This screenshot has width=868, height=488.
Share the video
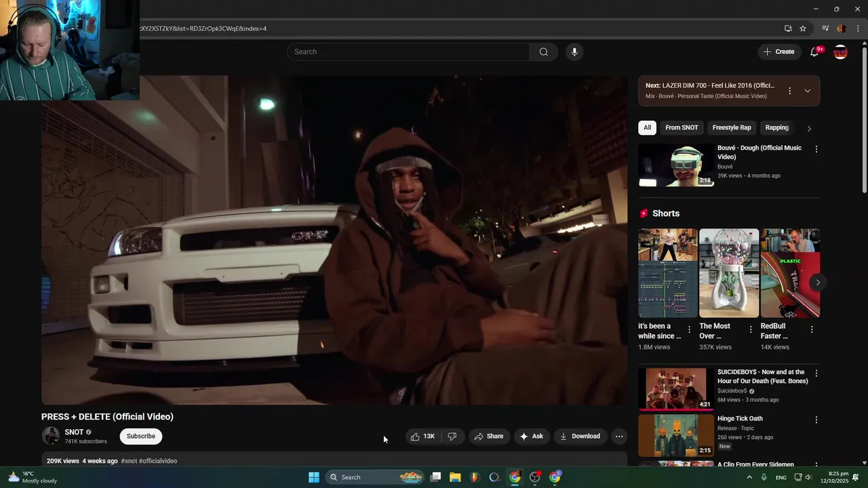[x=489, y=436]
